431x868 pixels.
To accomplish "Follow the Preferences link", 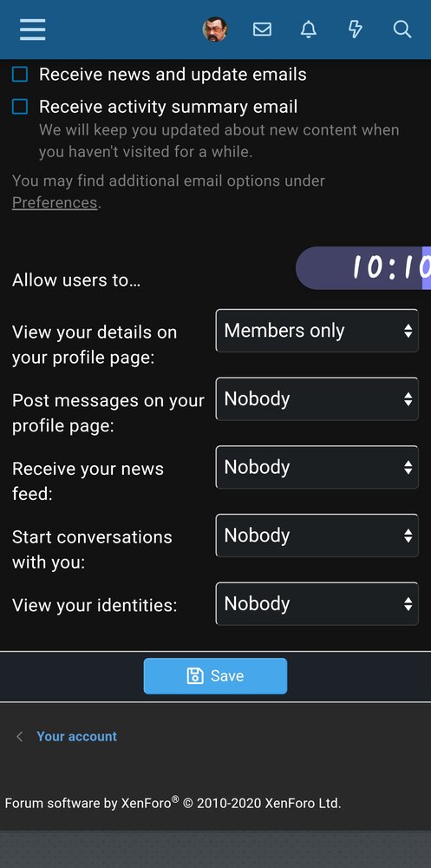I will [x=55, y=202].
